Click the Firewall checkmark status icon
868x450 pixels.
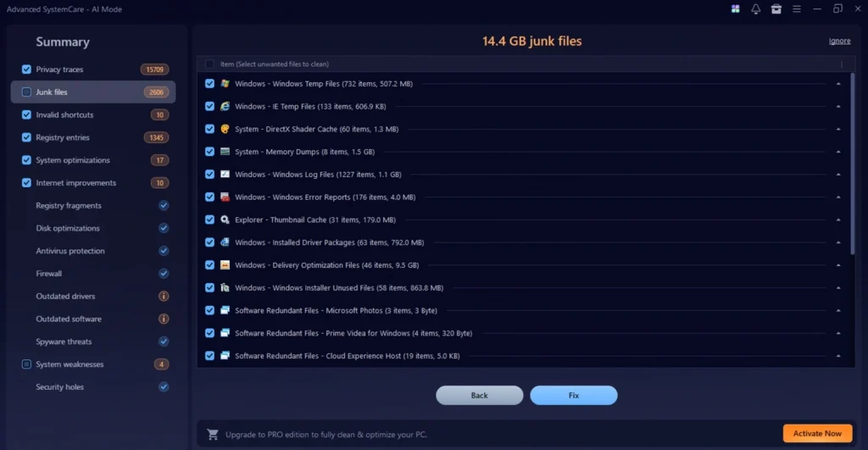[x=164, y=274]
